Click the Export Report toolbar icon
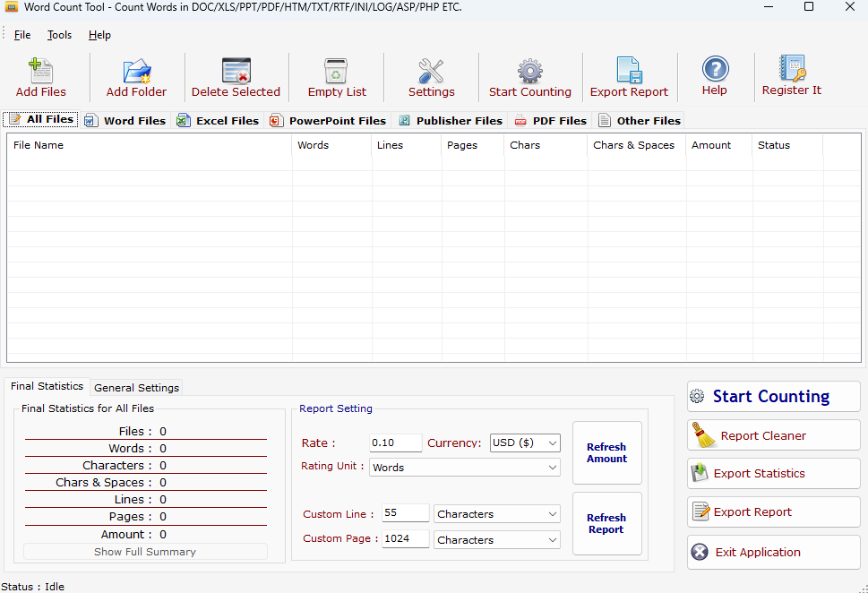868x593 pixels. click(629, 70)
